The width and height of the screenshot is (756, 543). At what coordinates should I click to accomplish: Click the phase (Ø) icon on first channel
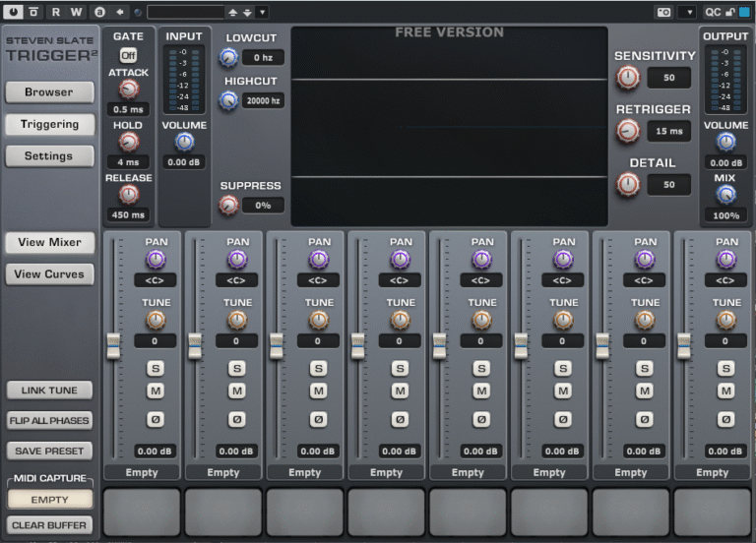click(x=156, y=419)
